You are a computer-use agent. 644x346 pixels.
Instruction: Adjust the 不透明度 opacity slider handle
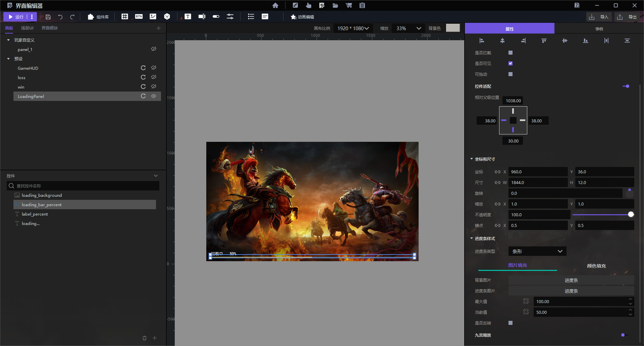tap(631, 214)
